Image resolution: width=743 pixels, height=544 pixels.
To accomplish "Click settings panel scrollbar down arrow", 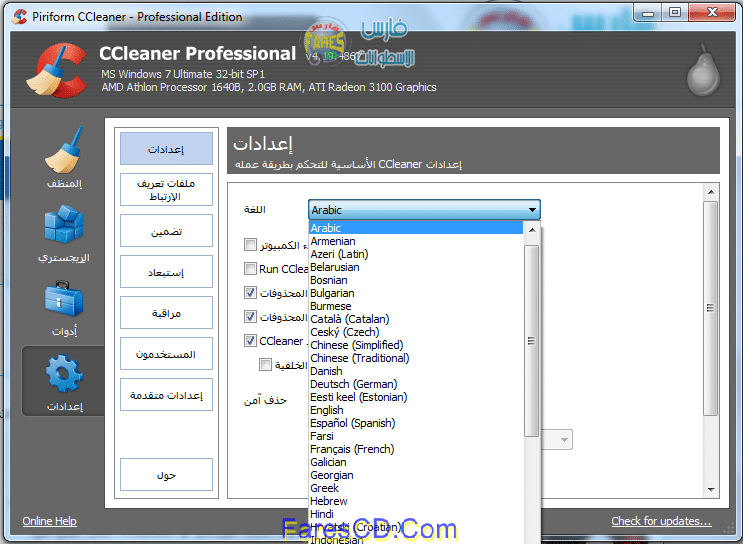I will point(711,490).
